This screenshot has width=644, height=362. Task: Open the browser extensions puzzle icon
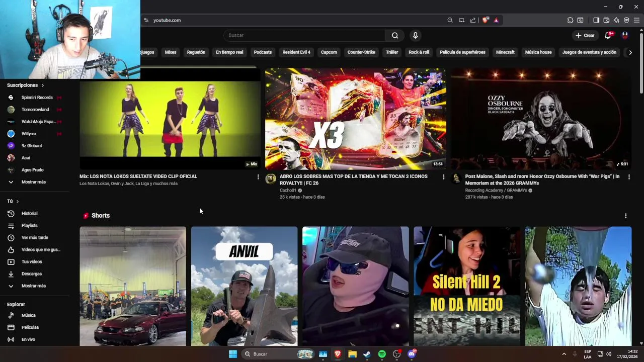570,20
